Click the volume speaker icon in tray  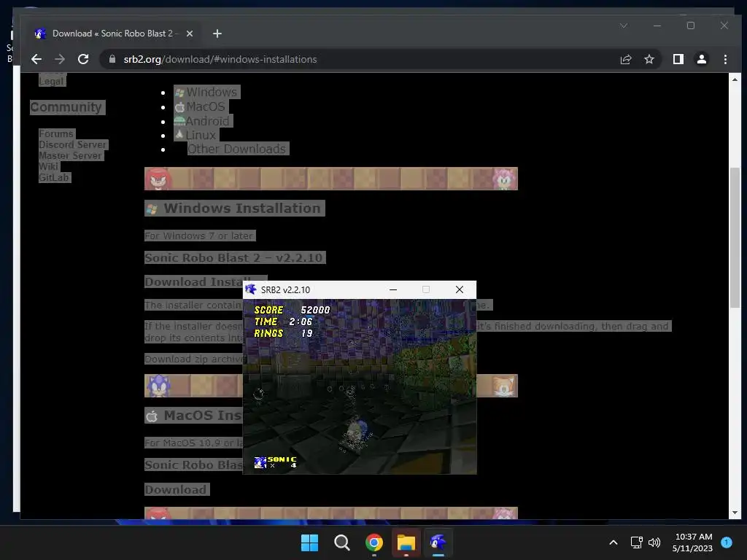[x=654, y=542]
